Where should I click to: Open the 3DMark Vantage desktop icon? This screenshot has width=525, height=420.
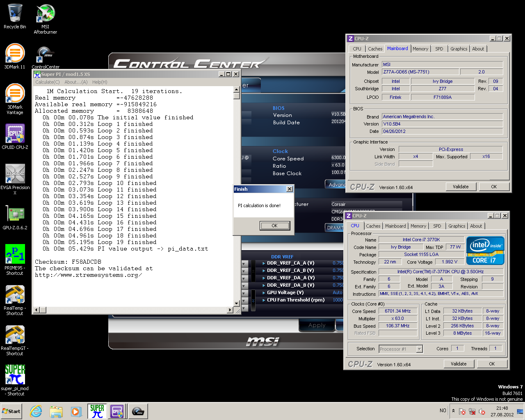click(x=15, y=99)
